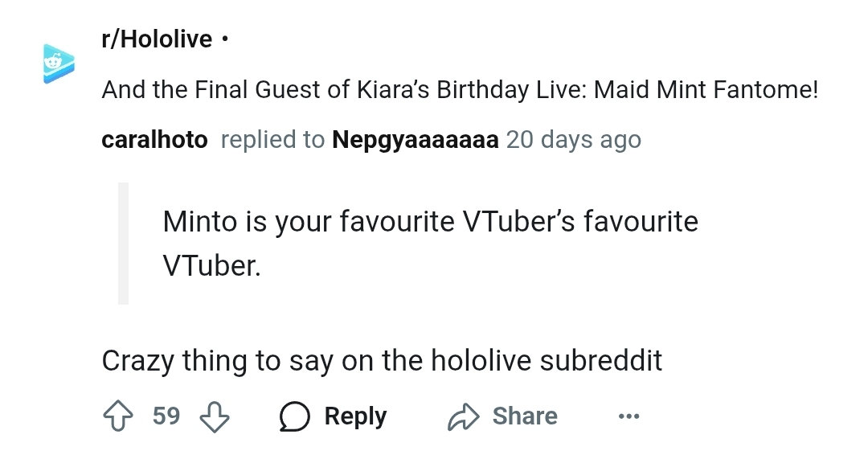The width and height of the screenshot is (868, 455).
Task: Click the speech bubble reply icon
Action: click(296, 416)
